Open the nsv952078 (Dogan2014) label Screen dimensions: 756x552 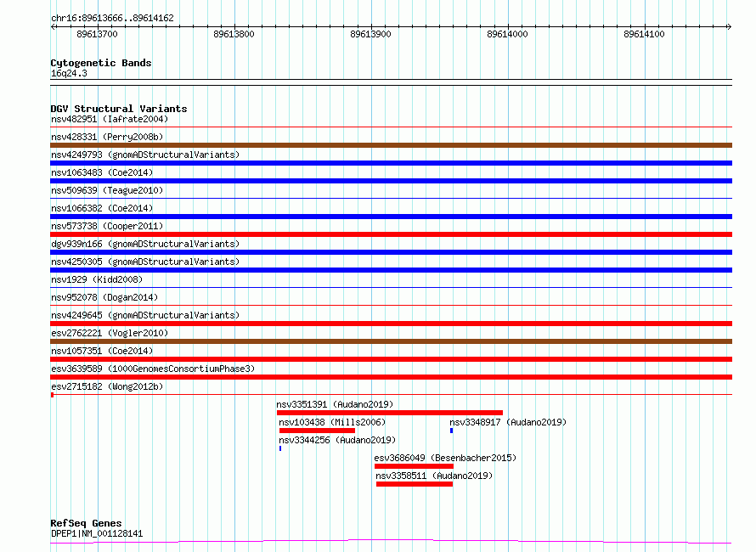[x=104, y=297]
